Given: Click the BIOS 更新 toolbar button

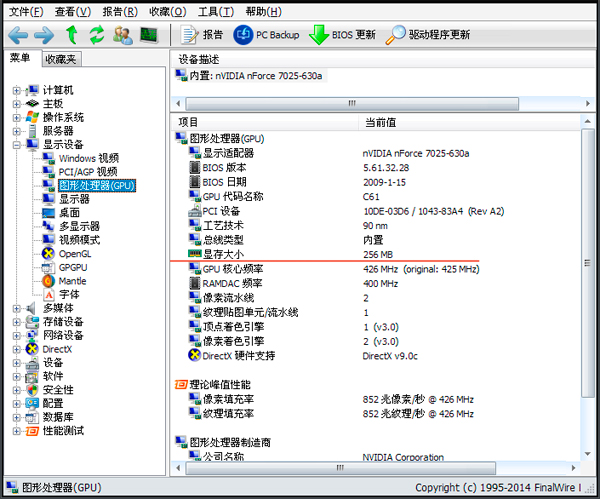Looking at the screenshot, I should pos(342,35).
